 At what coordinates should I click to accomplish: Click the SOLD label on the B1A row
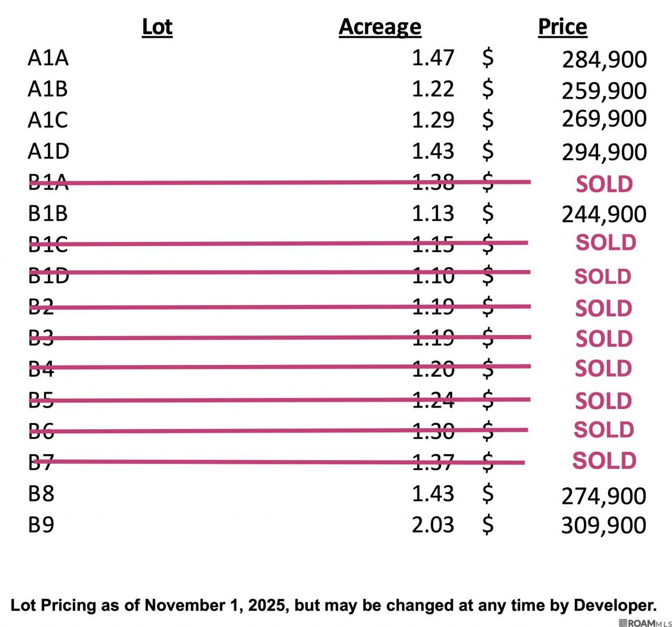(604, 184)
